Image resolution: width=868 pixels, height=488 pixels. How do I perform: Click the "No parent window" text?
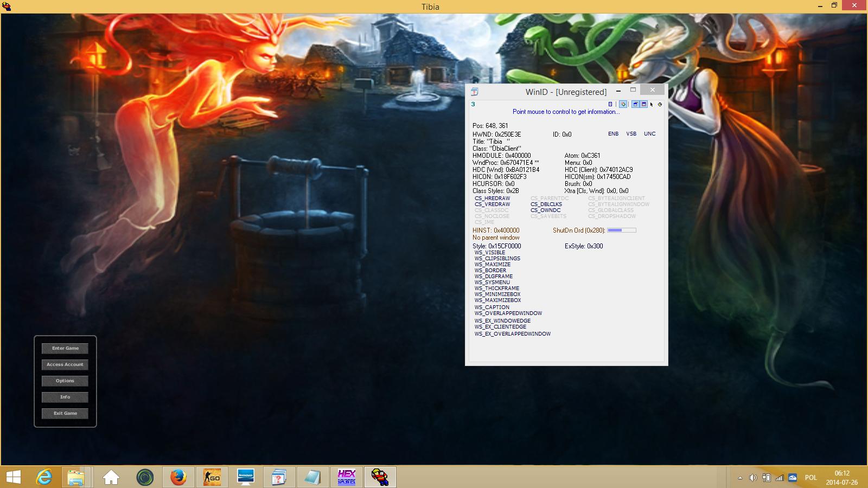pyautogui.click(x=496, y=237)
